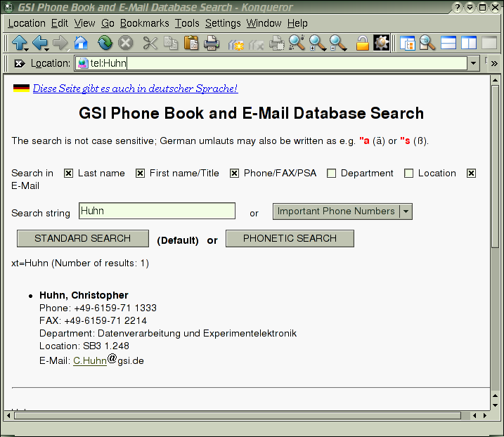504x437 pixels.
Task: Click the Find text magnifier icon
Action: click(297, 43)
